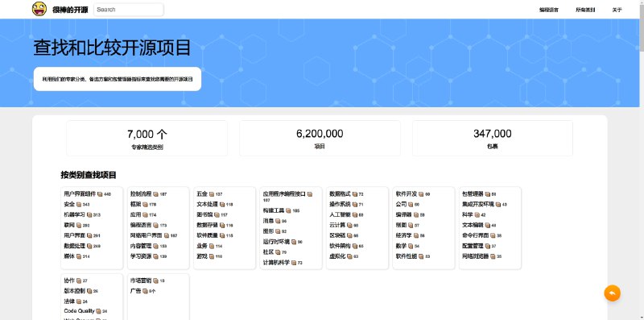Click the box icon beside 经济学

tap(415, 235)
